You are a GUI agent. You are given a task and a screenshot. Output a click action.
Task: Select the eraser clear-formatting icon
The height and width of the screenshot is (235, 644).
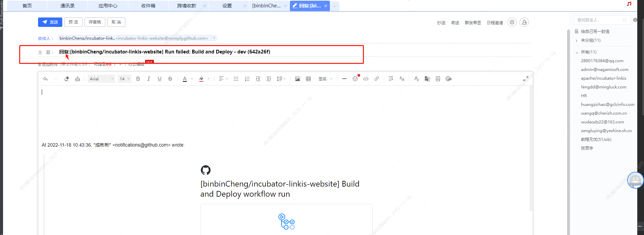(x=67, y=79)
